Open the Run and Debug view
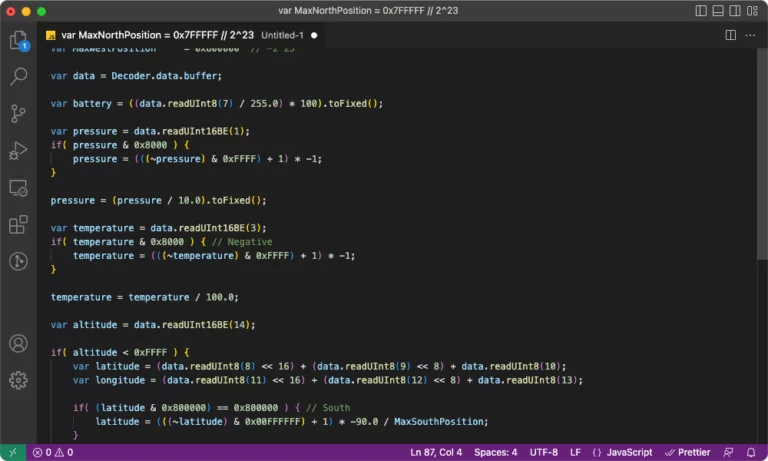The image size is (768, 461). click(18, 151)
